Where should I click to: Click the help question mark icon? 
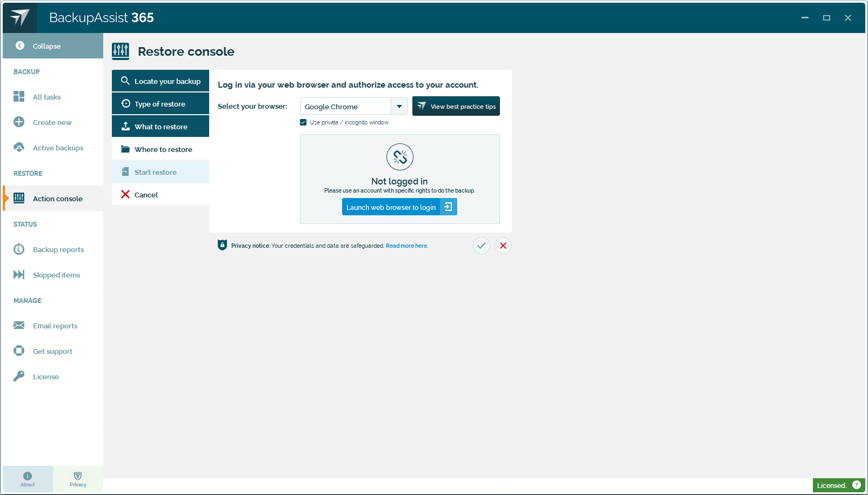click(857, 485)
